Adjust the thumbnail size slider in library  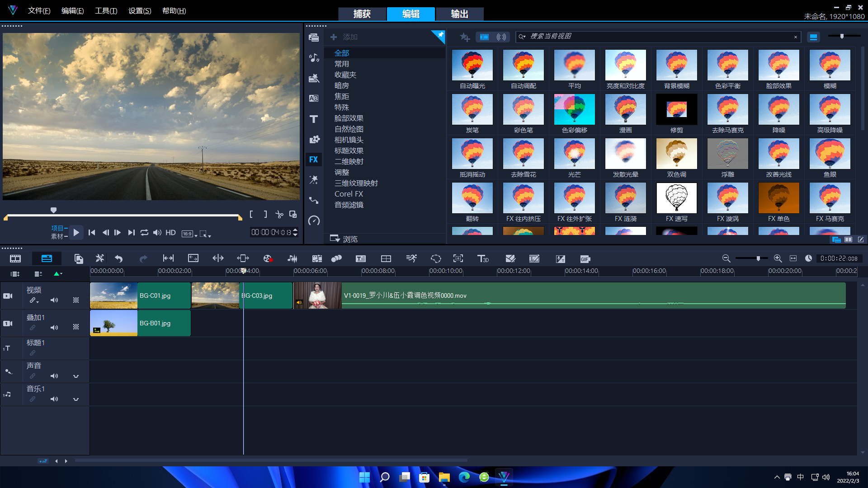(x=842, y=36)
